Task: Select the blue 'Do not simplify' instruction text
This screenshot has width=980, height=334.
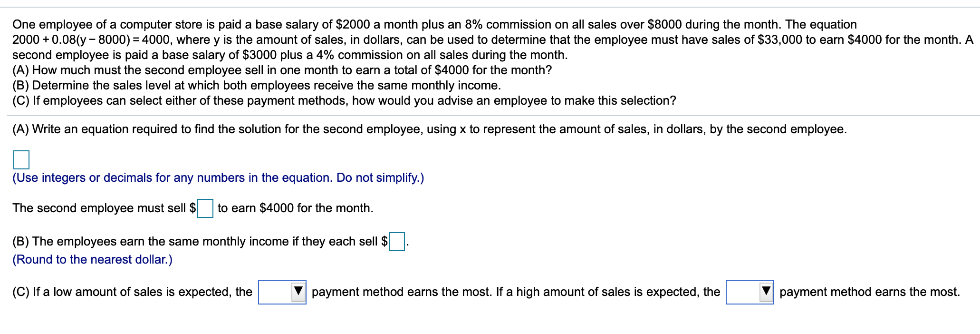Action: click(218, 178)
